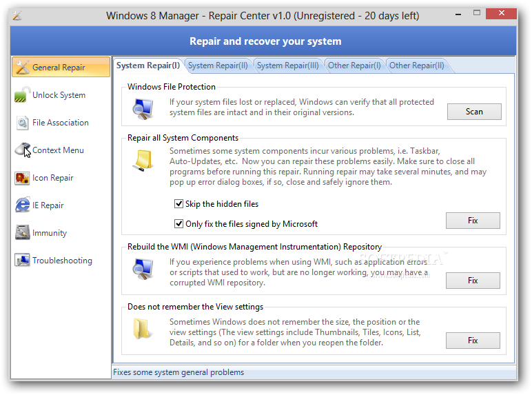Click the Windows File Protection group heading
The image size is (532, 395).
[172, 87]
